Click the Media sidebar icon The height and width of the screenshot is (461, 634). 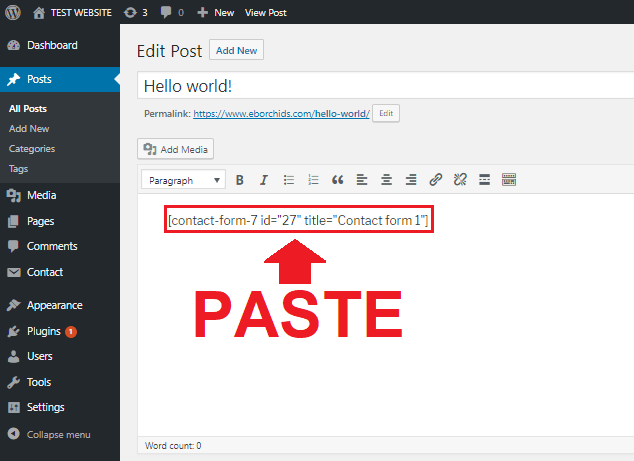point(14,196)
